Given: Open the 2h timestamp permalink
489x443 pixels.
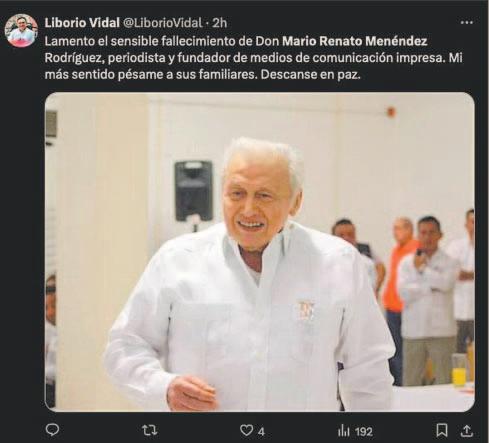Looking at the screenshot, I should (x=220, y=23).
